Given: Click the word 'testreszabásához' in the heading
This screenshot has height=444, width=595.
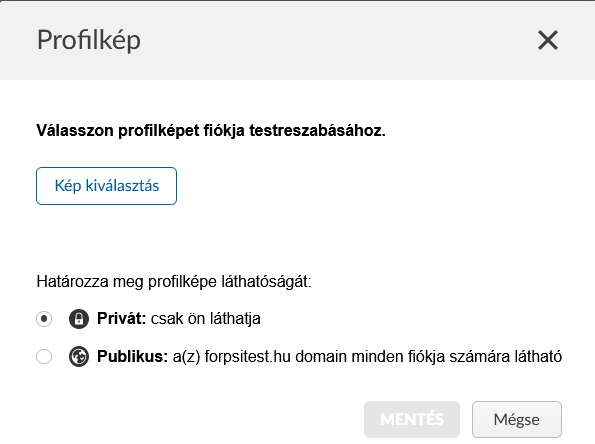Looking at the screenshot, I should tap(317, 131).
